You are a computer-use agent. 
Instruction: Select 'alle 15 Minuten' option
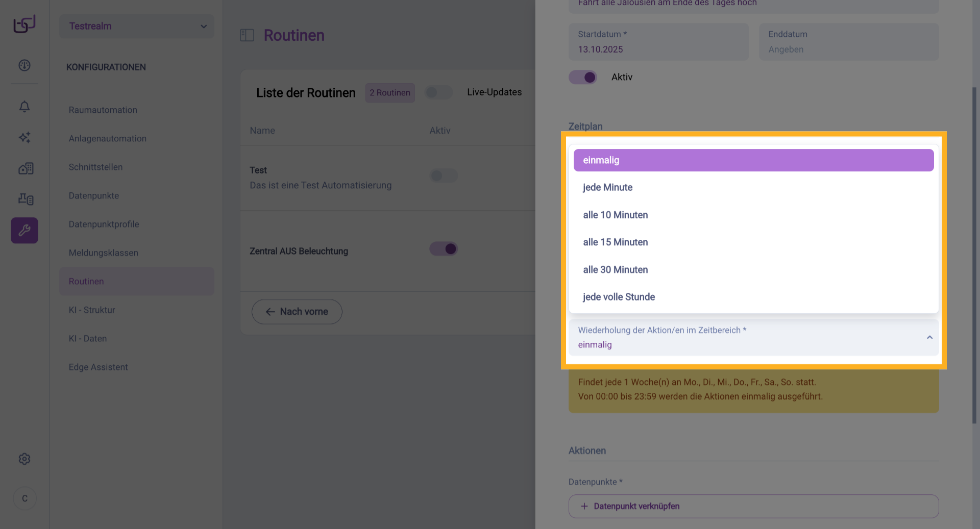[x=616, y=242]
